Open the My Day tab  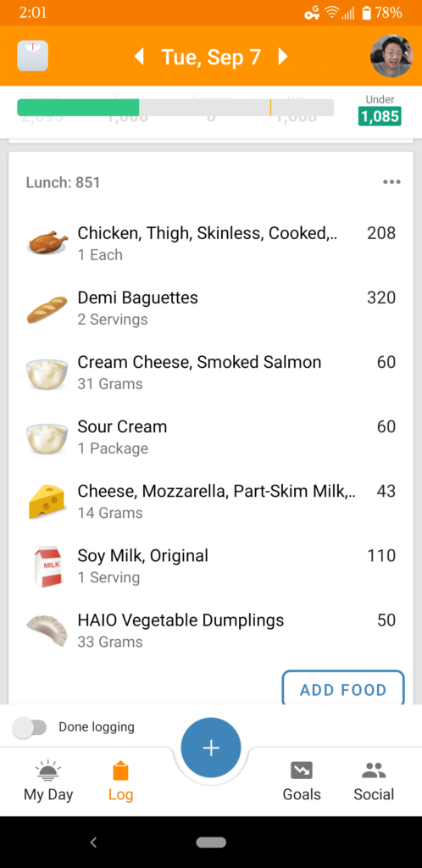click(48, 781)
